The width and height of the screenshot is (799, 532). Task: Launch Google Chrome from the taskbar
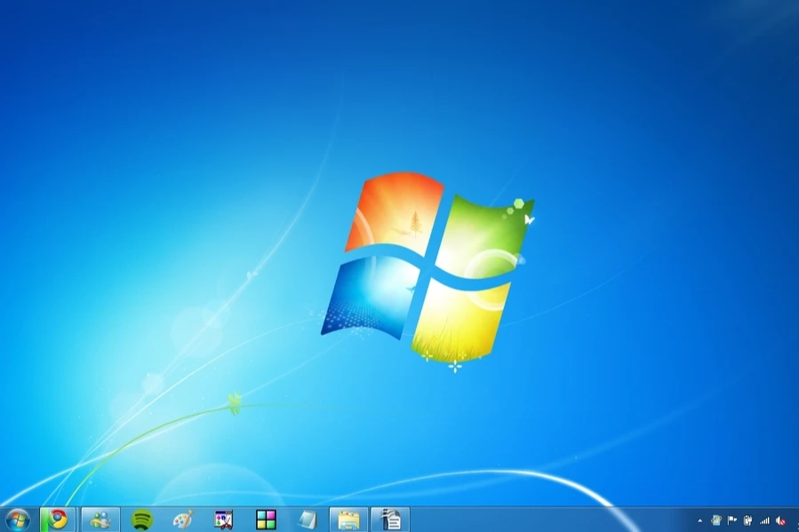click(x=59, y=520)
